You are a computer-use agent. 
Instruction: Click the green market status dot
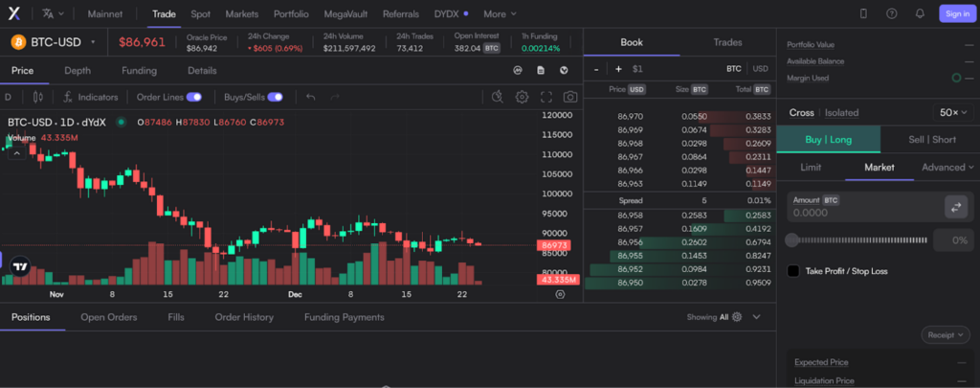coord(121,122)
